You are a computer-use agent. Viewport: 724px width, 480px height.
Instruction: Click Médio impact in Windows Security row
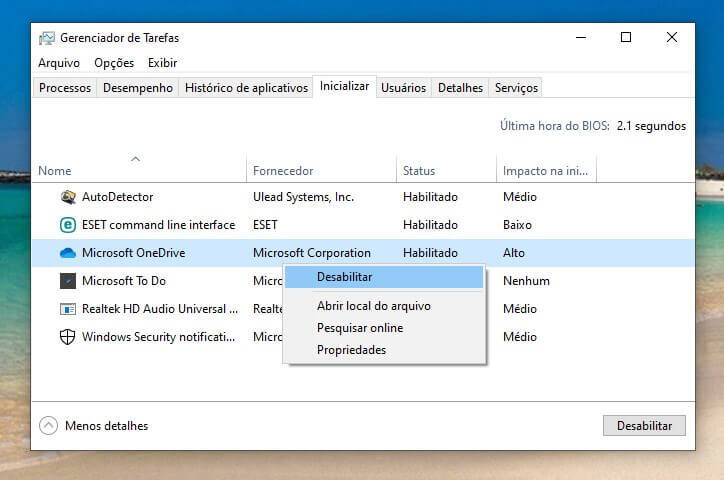coord(520,337)
